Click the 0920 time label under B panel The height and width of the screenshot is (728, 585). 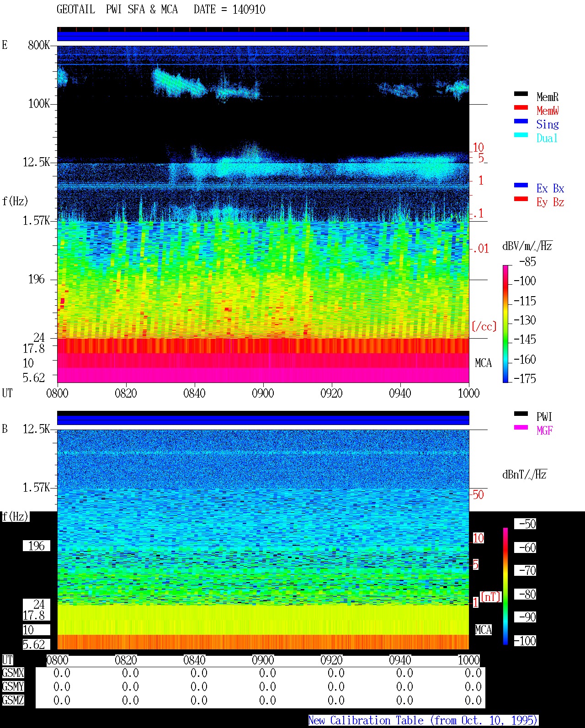(331, 660)
